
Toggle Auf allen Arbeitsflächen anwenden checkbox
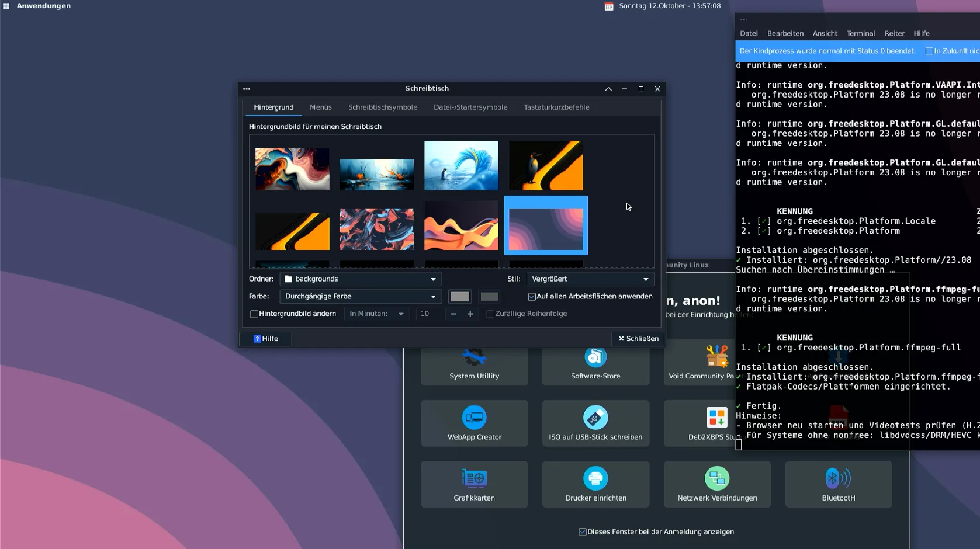click(x=532, y=297)
